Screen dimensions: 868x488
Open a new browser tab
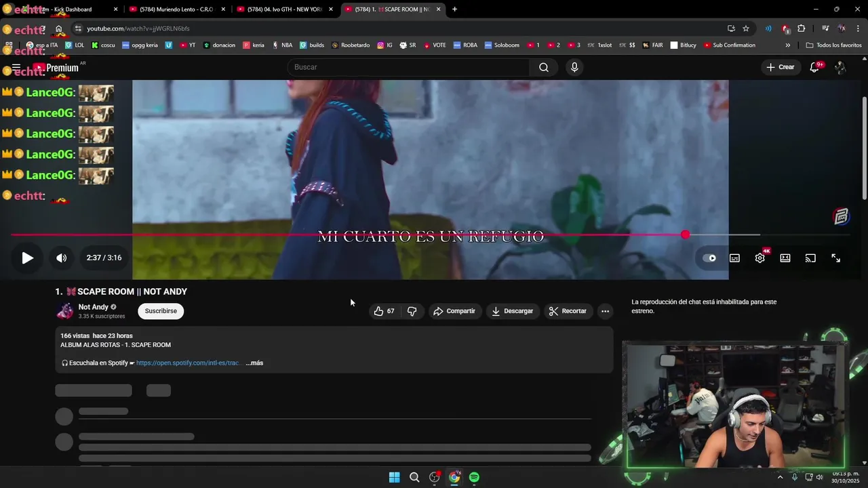(454, 9)
